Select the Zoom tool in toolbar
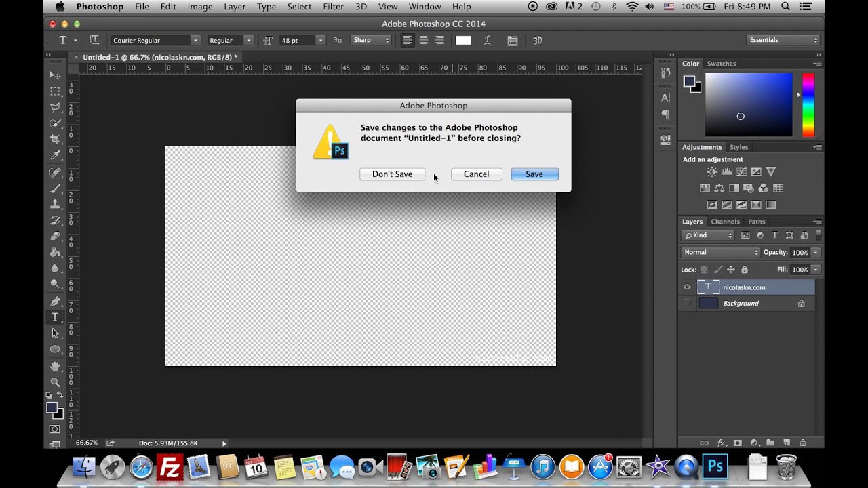Image resolution: width=868 pixels, height=488 pixels. click(55, 382)
